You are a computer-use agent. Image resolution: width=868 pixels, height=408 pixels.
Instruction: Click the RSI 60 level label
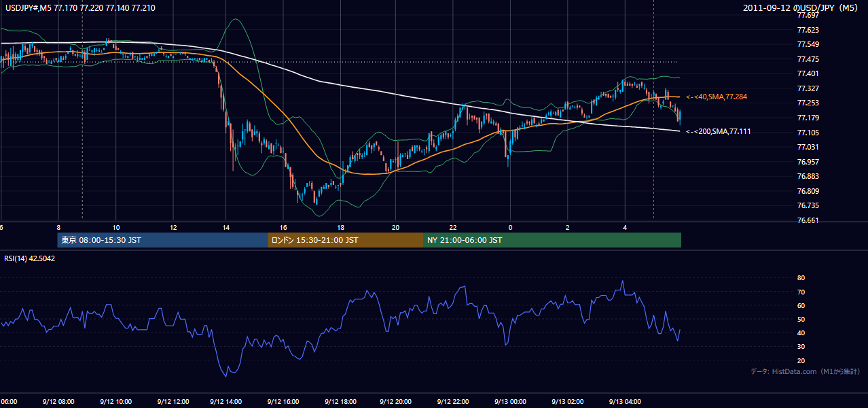click(801, 305)
